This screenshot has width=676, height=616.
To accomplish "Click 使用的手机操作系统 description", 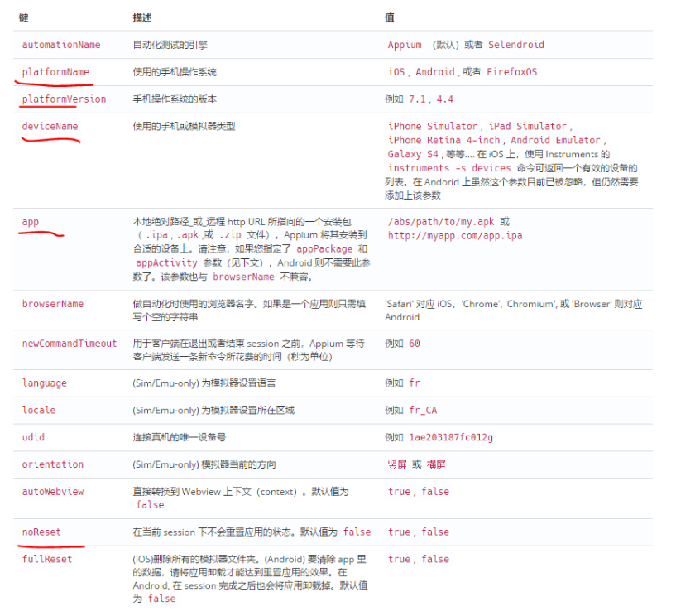I will (x=175, y=72).
